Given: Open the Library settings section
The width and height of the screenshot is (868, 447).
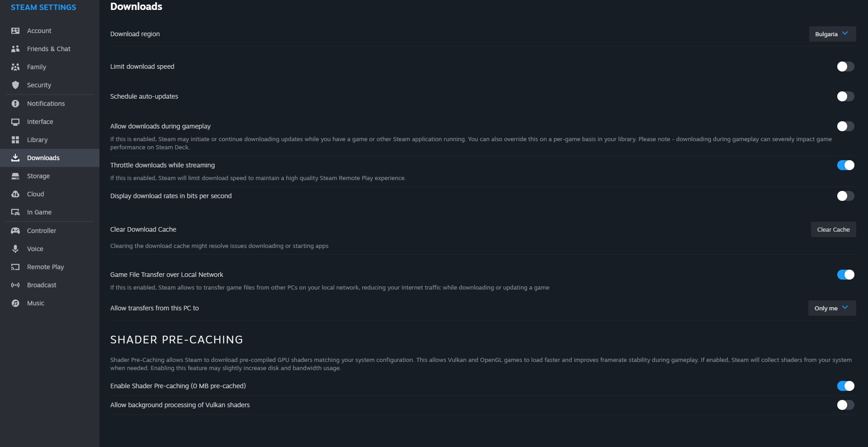Looking at the screenshot, I should click(x=37, y=140).
